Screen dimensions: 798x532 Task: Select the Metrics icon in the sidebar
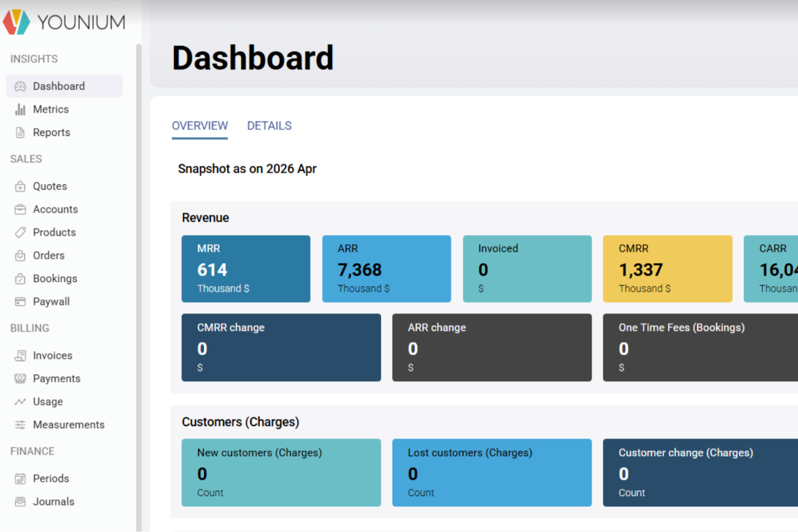point(20,109)
